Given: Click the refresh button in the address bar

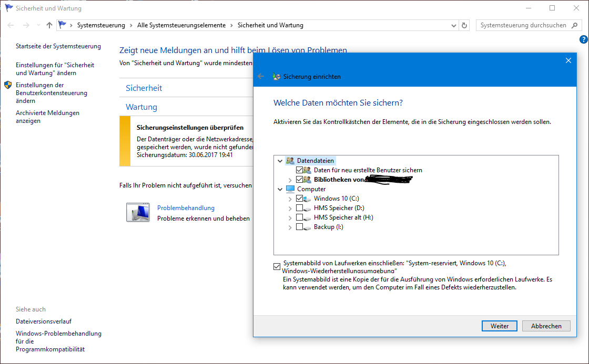Looking at the screenshot, I should (464, 25).
